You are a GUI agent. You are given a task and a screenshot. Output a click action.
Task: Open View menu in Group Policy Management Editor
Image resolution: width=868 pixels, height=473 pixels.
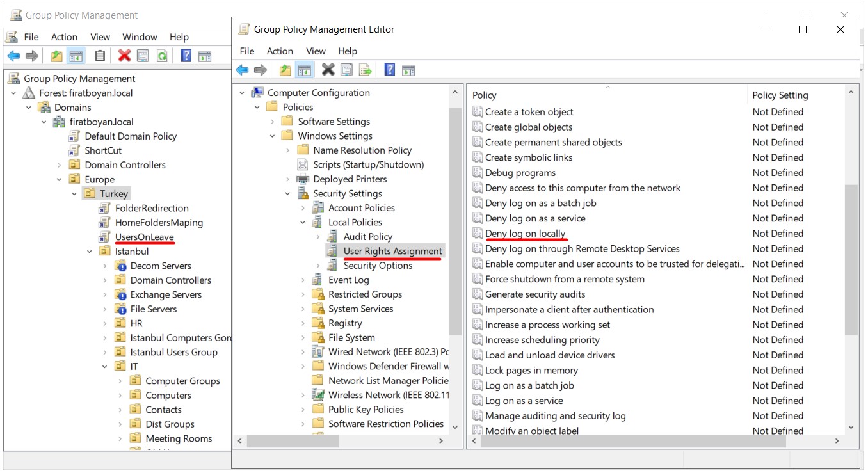[x=316, y=51]
